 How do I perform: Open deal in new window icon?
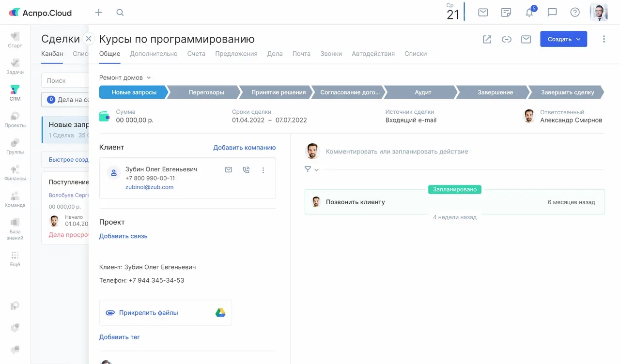487,39
